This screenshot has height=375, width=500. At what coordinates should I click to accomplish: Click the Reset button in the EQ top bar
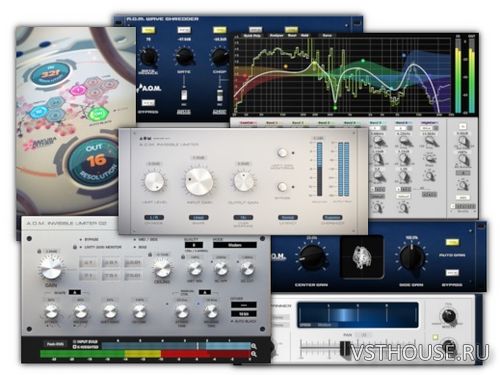click(292, 35)
